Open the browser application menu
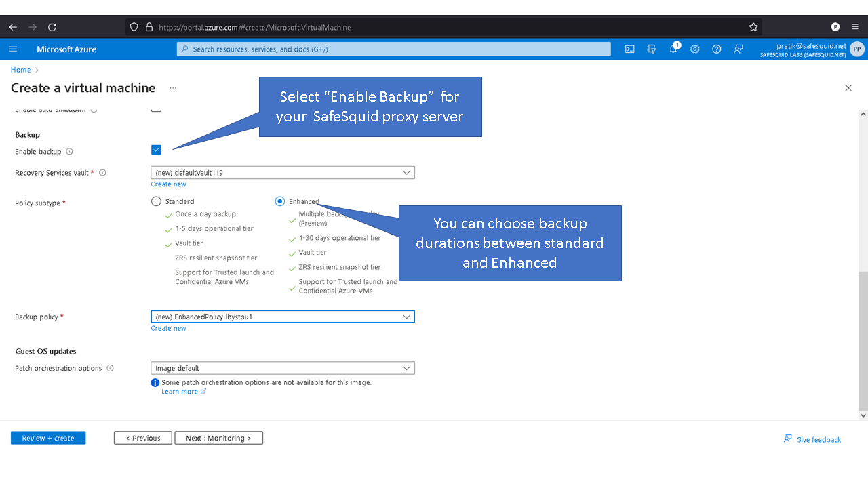This screenshot has height=488, width=868. [x=855, y=27]
